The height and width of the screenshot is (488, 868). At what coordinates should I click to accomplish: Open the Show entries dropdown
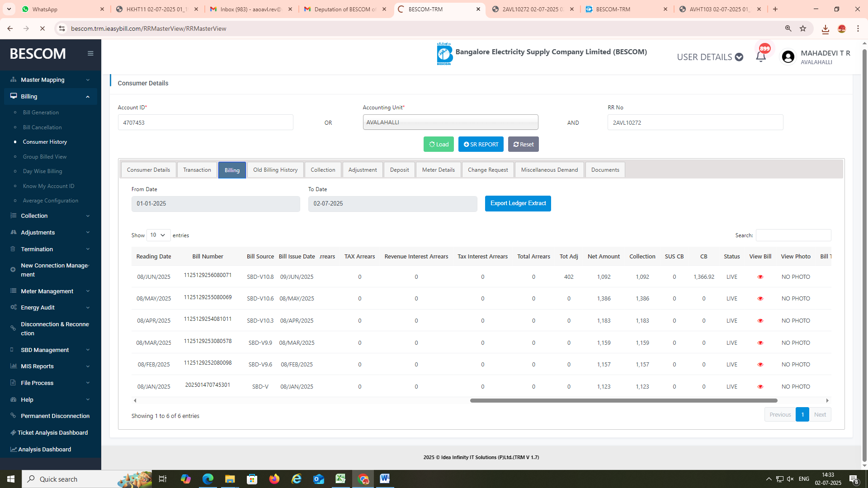tap(158, 235)
